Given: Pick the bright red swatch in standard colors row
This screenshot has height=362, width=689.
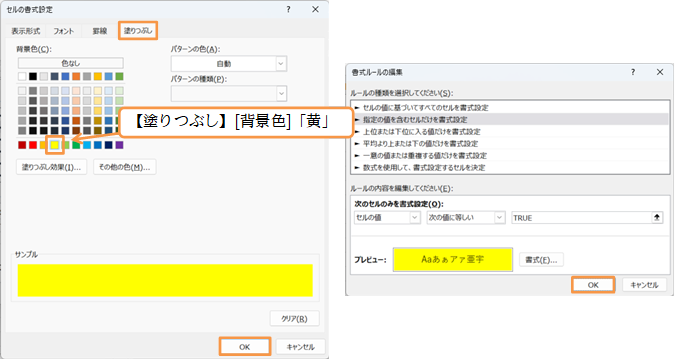Looking at the screenshot, I should click(33, 145).
